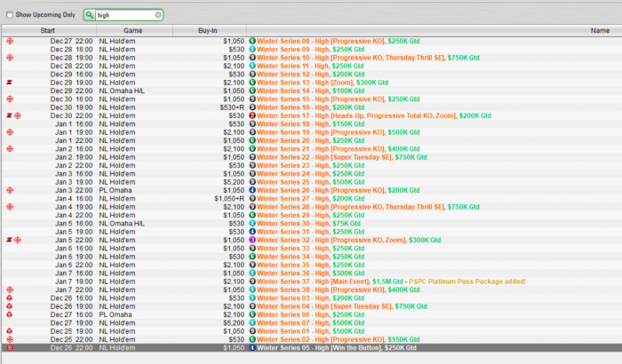The width and height of the screenshot is (622, 364).
Task: Click knockout target icon on Winter Series 08 row
Action: pos(10,41)
